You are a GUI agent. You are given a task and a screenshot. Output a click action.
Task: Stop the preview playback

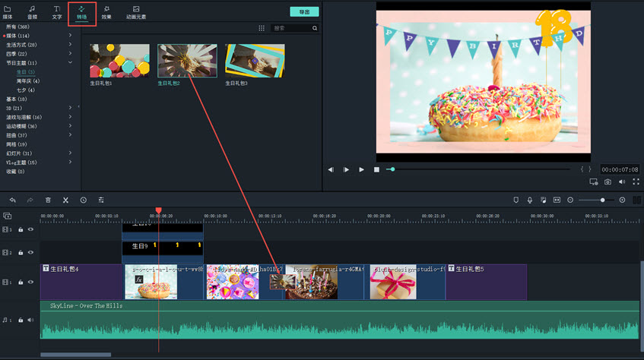coord(376,169)
